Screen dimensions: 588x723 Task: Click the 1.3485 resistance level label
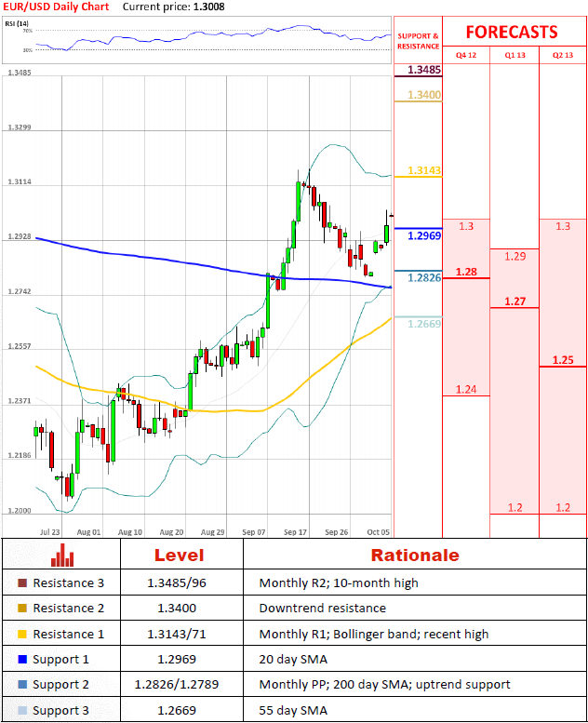(423, 70)
